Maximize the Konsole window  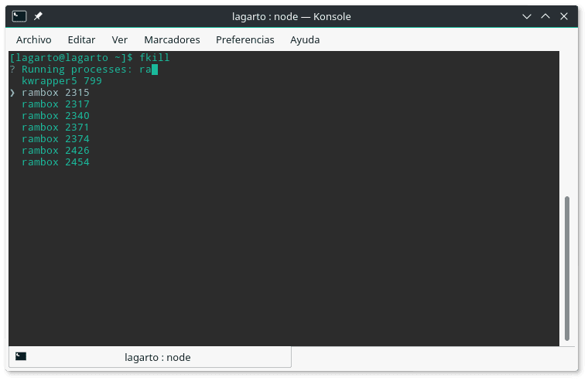(545, 16)
